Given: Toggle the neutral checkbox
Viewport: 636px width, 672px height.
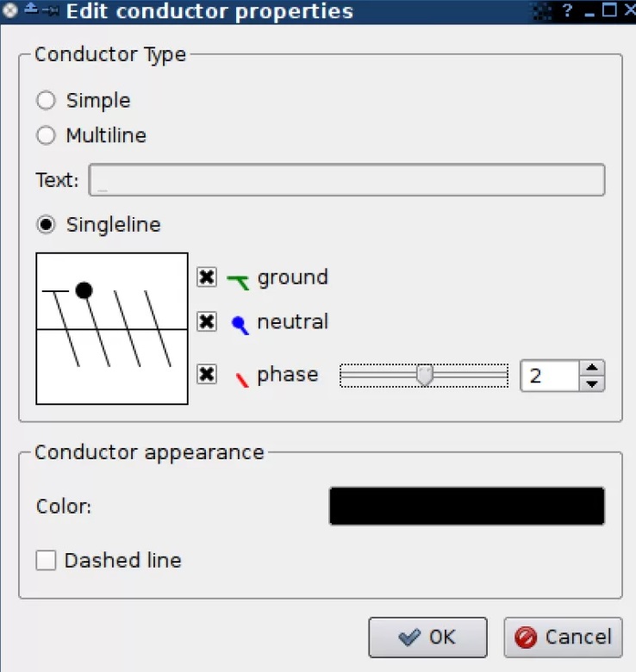Looking at the screenshot, I should tap(207, 322).
